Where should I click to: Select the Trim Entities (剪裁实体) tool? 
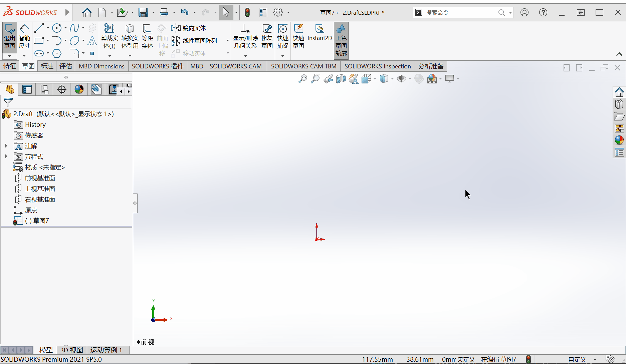pos(110,37)
